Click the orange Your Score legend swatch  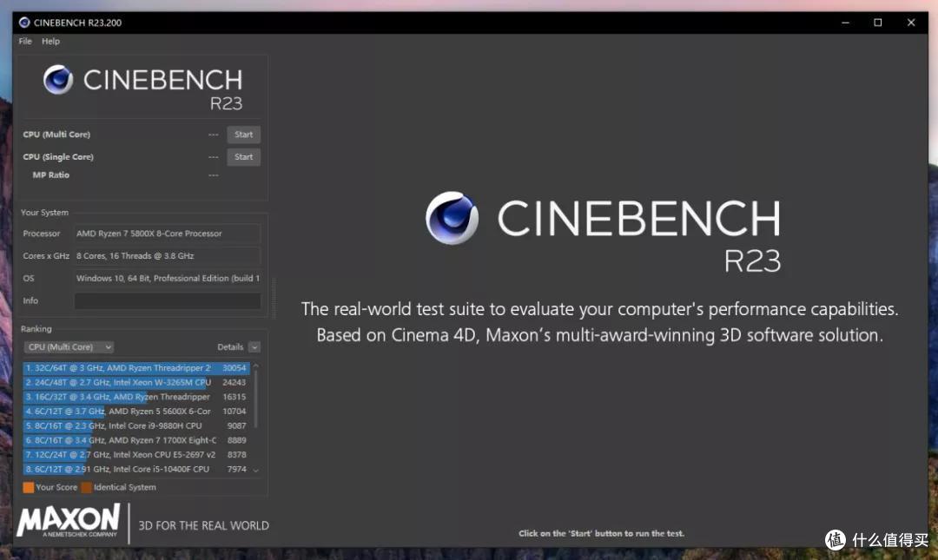pyautogui.click(x=28, y=488)
